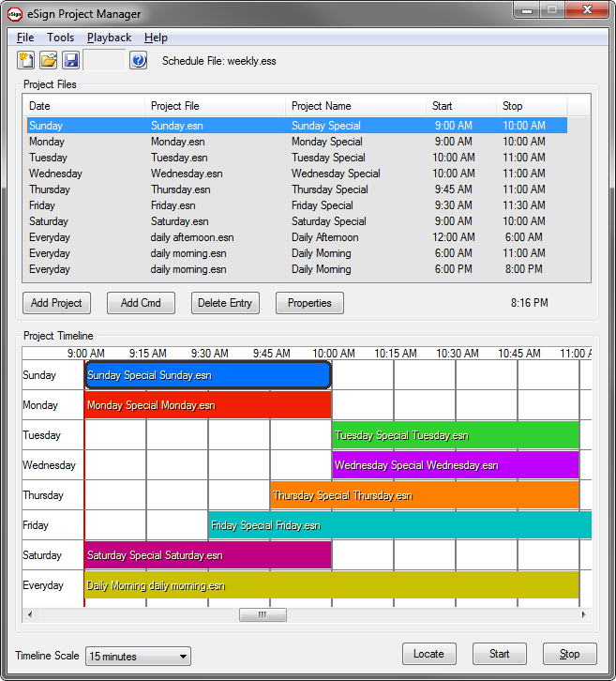Click the Open schedule folder icon
The width and height of the screenshot is (616, 681).
(x=50, y=60)
